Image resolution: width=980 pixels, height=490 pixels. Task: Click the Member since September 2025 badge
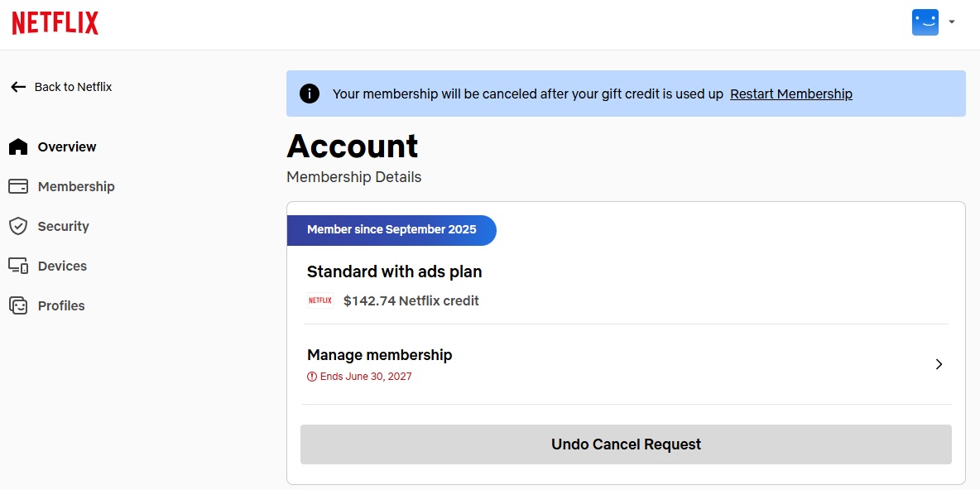[x=391, y=230]
